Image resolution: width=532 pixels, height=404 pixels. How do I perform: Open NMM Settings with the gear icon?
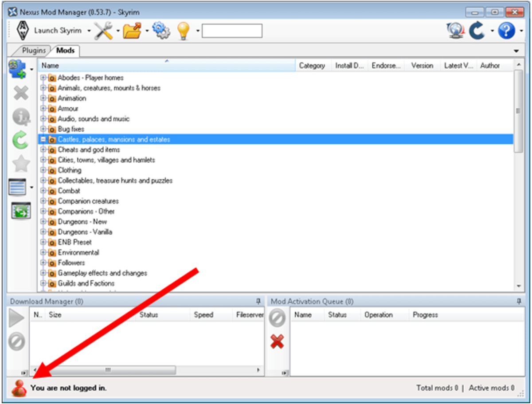(161, 30)
